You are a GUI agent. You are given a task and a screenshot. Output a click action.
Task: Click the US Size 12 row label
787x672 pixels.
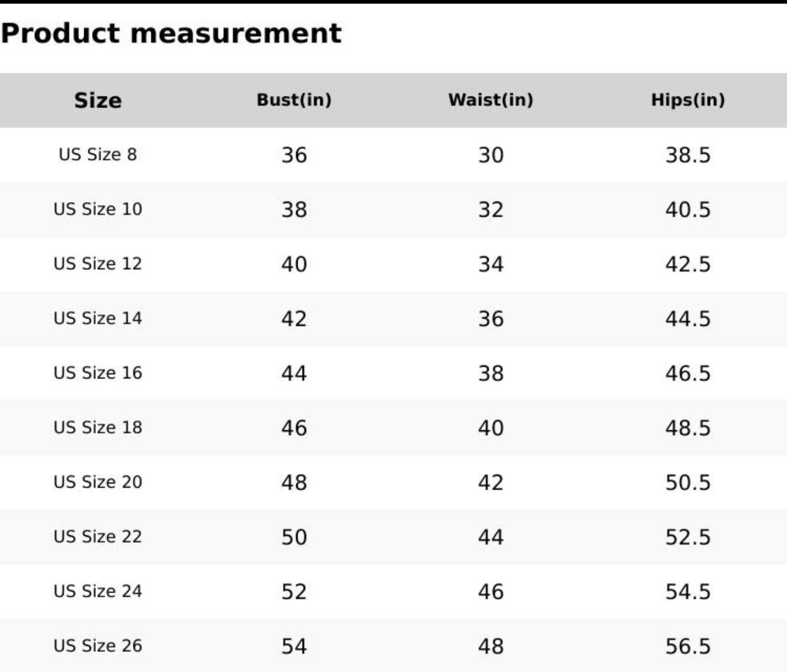click(98, 264)
